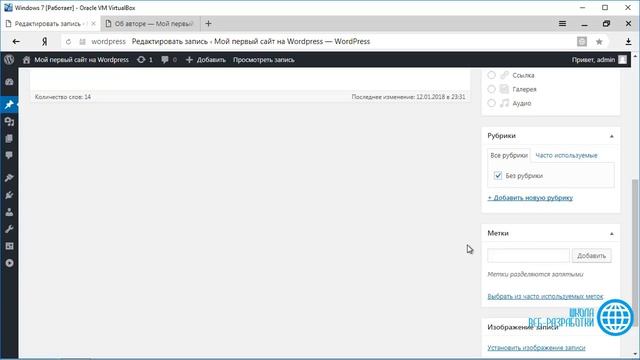Click scrollbar down arrow
Screen dimensions: 640x360
pos(635,354)
